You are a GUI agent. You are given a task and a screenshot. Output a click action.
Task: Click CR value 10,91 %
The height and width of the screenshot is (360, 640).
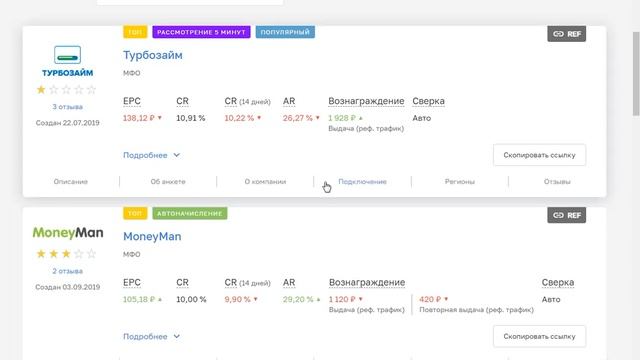[191, 118]
